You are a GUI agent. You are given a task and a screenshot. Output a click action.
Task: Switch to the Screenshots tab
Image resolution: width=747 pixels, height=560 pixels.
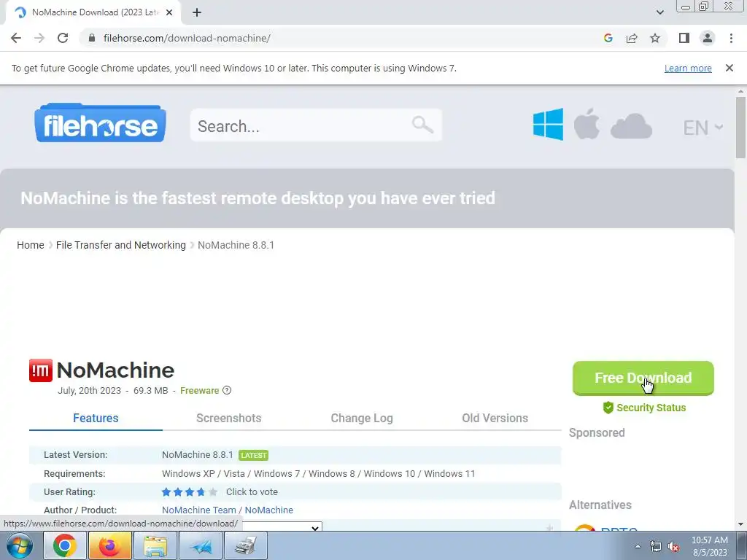point(228,418)
